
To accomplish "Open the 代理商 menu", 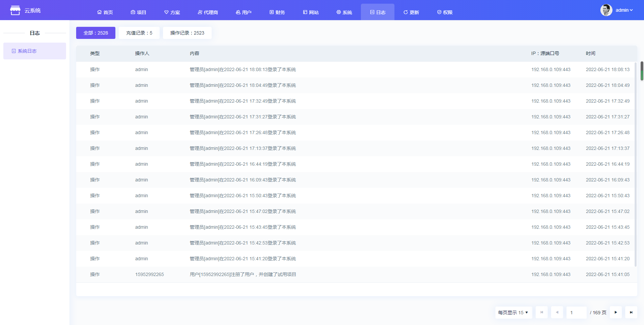I will coord(208,12).
